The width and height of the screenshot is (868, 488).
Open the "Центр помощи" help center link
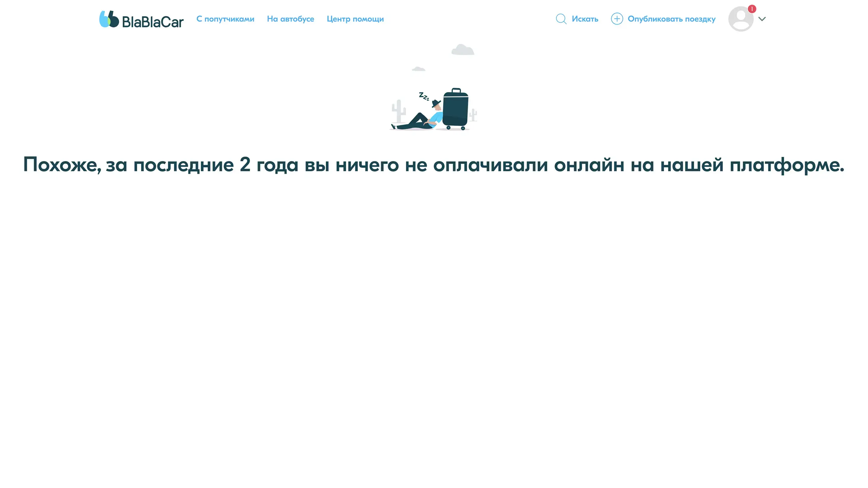(355, 19)
